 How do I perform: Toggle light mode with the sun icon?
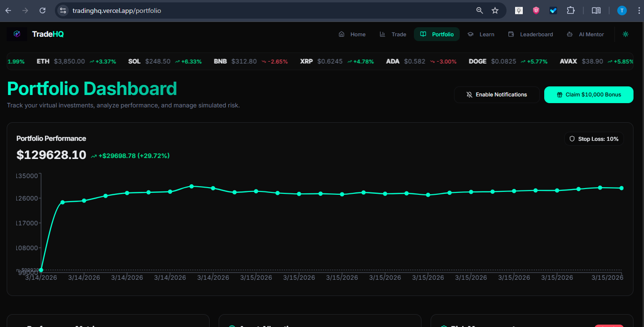click(x=625, y=34)
